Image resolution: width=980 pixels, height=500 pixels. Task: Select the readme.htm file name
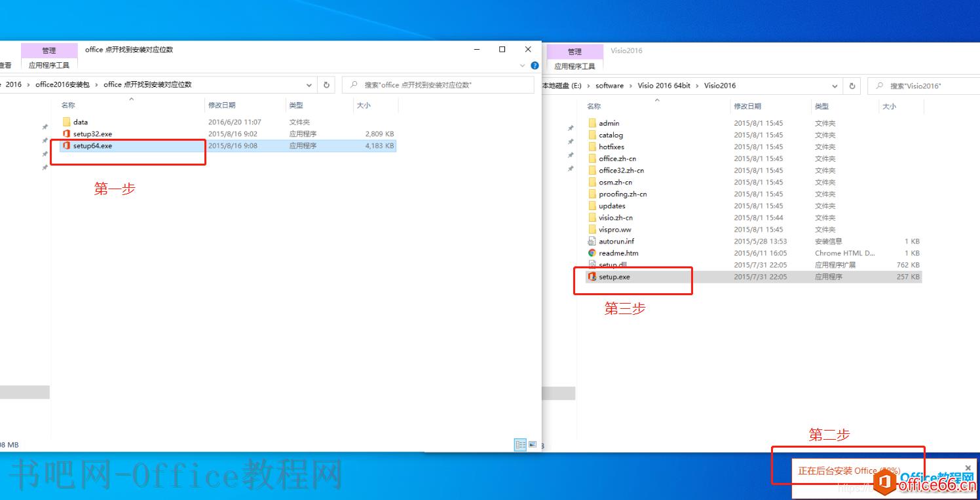click(618, 253)
